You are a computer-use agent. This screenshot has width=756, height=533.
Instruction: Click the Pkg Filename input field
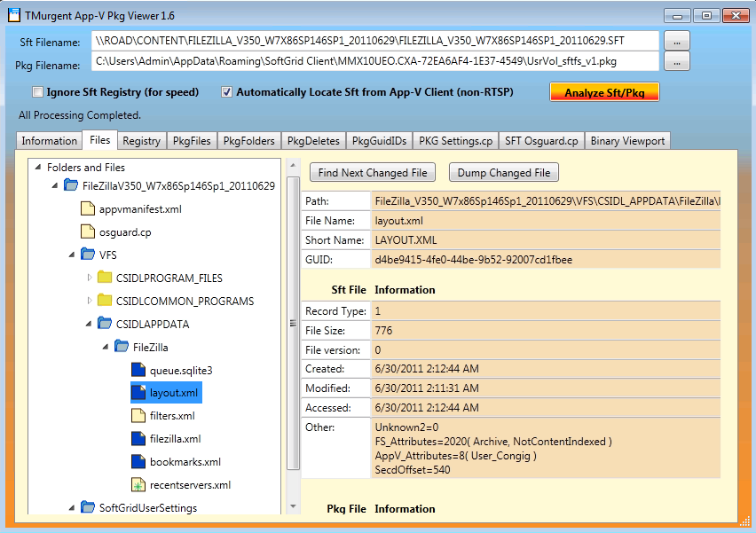click(375, 61)
